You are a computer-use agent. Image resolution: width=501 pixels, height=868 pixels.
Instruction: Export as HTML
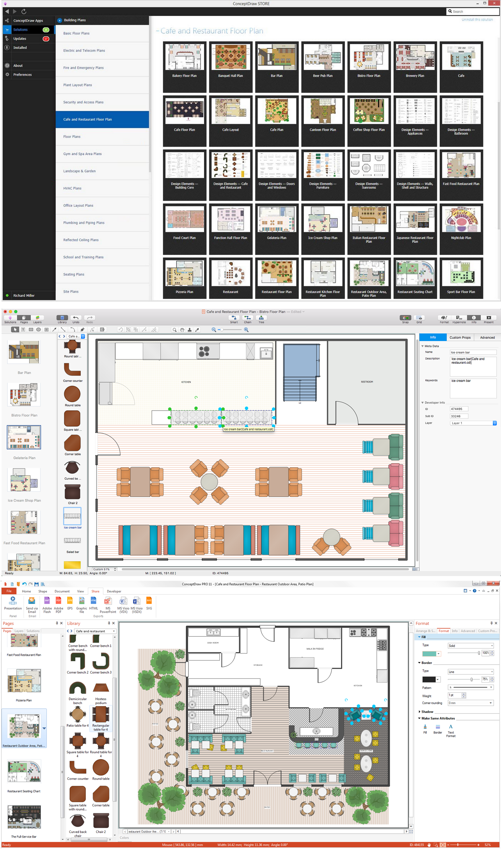pos(94,603)
